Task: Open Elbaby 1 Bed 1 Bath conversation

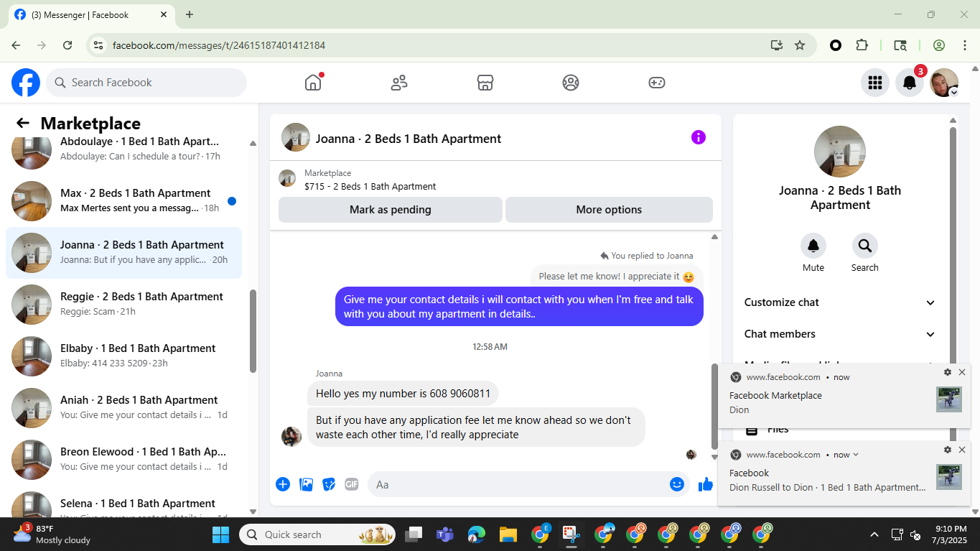Action: pyautogui.click(x=123, y=356)
